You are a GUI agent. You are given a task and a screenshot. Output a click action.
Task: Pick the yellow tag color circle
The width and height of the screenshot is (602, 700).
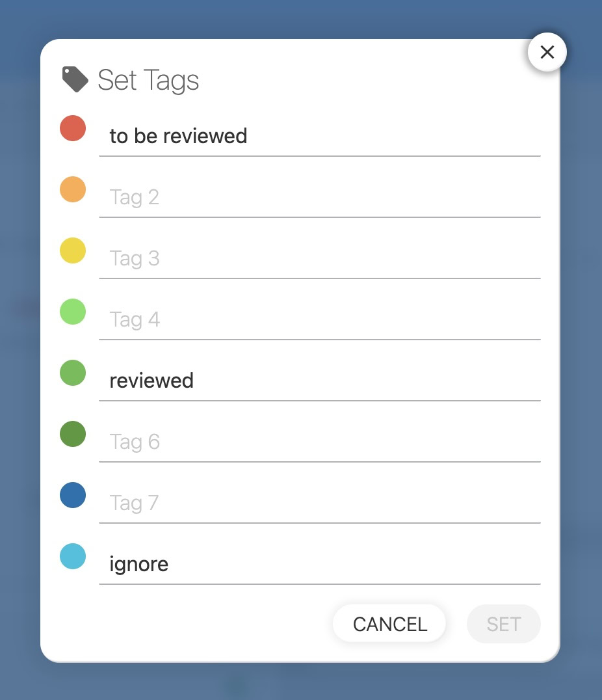click(73, 250)
